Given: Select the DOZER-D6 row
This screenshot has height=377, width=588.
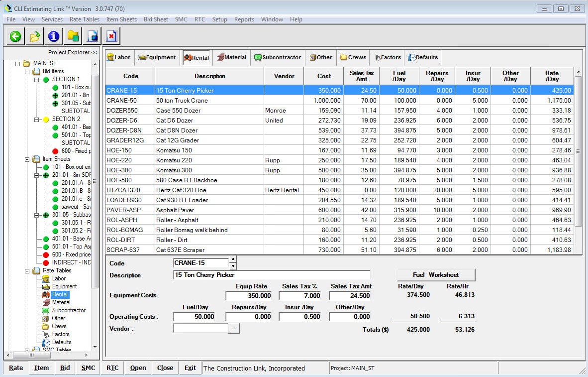Looking at the screenshot, I should point(339,120).
